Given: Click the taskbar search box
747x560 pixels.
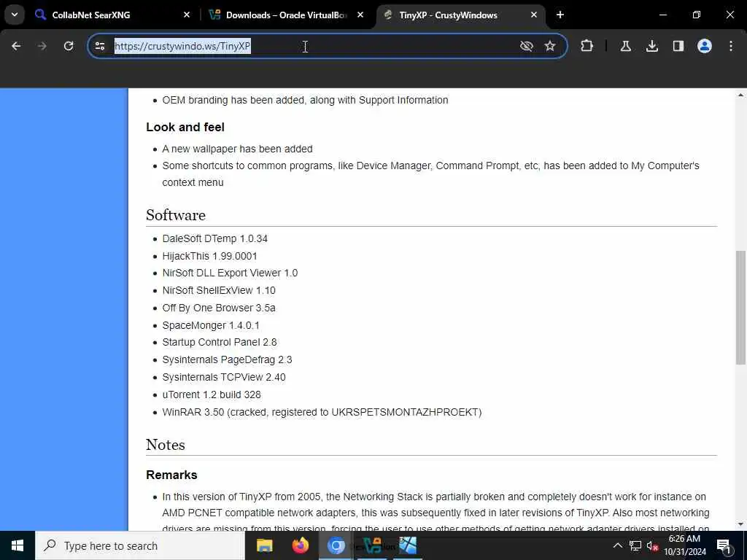Looking at the screenshot, I should pyautogui.click(x=140, y=545).
